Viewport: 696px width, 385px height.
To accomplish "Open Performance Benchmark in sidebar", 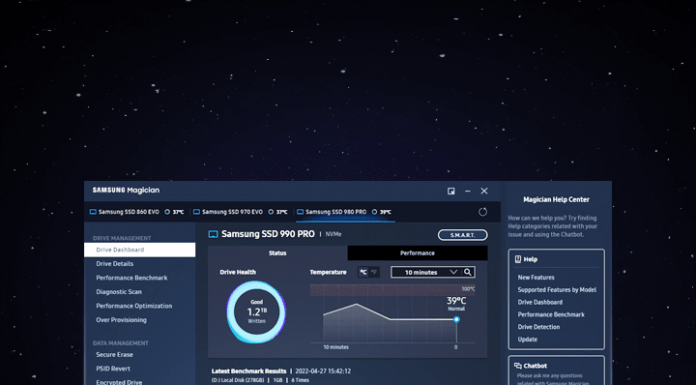I will pos(132,278).
